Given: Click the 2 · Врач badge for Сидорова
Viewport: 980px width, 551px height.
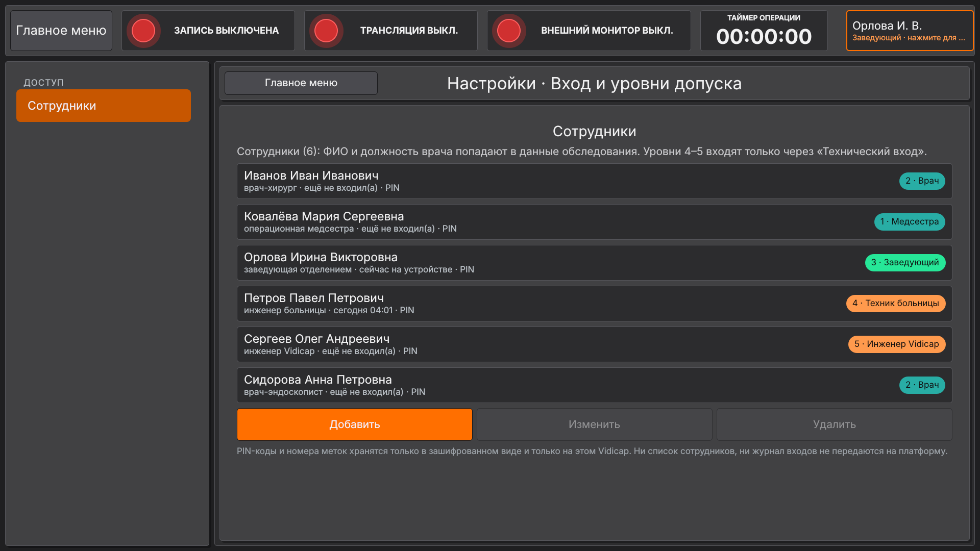Looking at the screenshot, I should 922,385.
